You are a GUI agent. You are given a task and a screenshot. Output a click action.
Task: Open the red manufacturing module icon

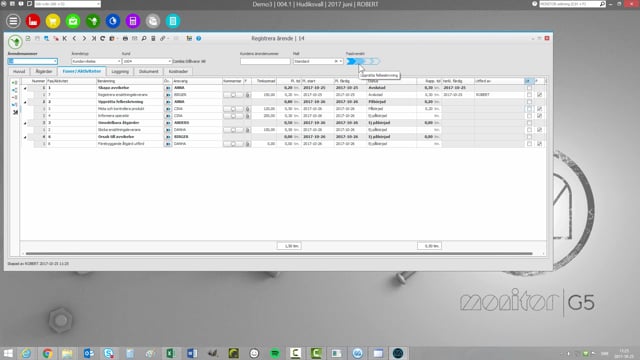pyautogui.click(x=33, y=21)
